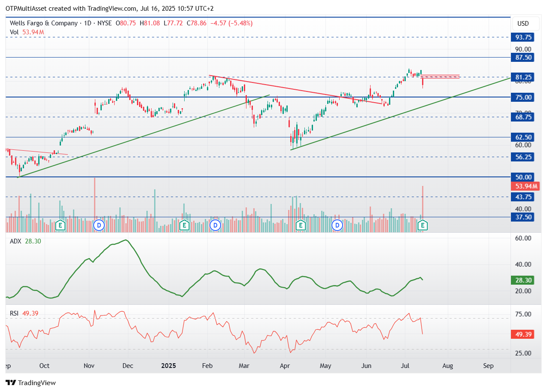Viewport: 547px width, 392px height.
Task: Open the January 2025 earnings marker
Action: click(x=184, y=225)
